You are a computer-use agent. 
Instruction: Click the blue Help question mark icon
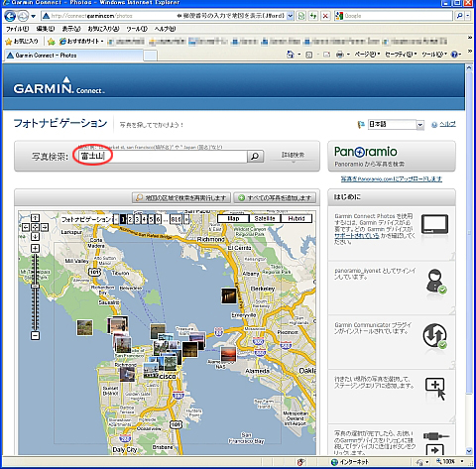(x=455, y=55)
